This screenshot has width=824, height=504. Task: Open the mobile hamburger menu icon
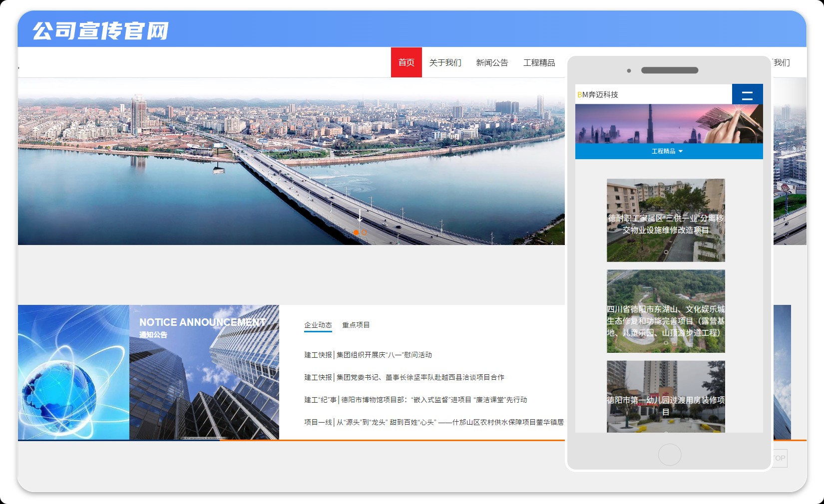pos(747,94)
